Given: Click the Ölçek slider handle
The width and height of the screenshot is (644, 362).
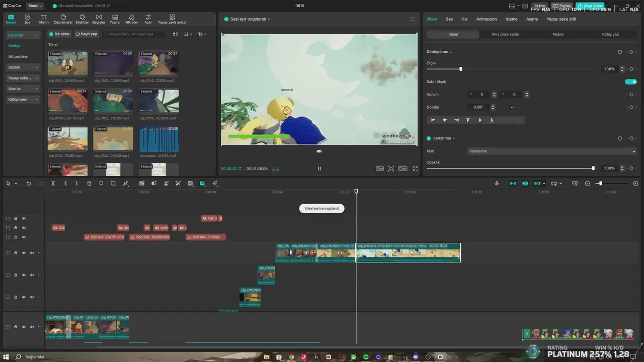Looking at the screenshot, I should click(x=460, y=69).
